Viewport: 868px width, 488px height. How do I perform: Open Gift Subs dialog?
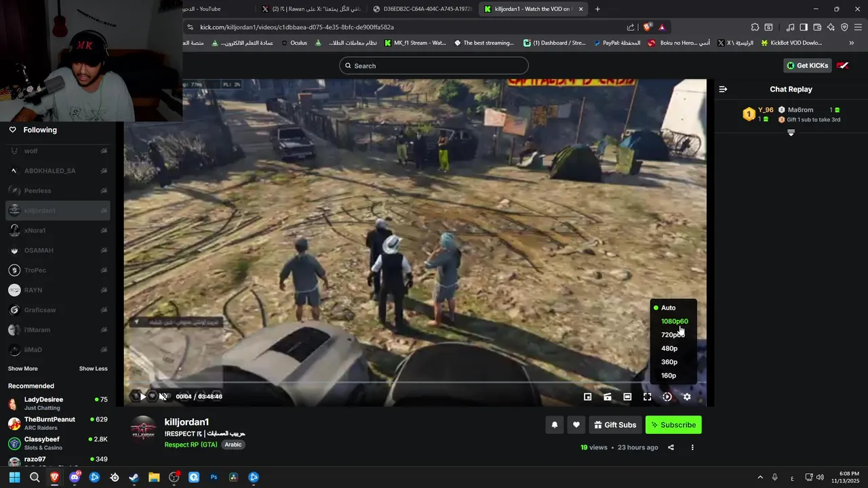click(615, 425)
